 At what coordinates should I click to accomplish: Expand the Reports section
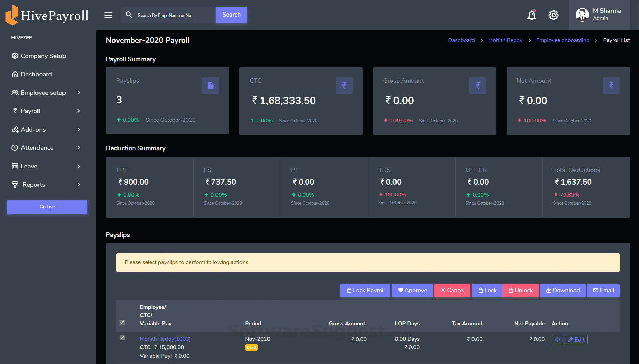coord(33,185)
